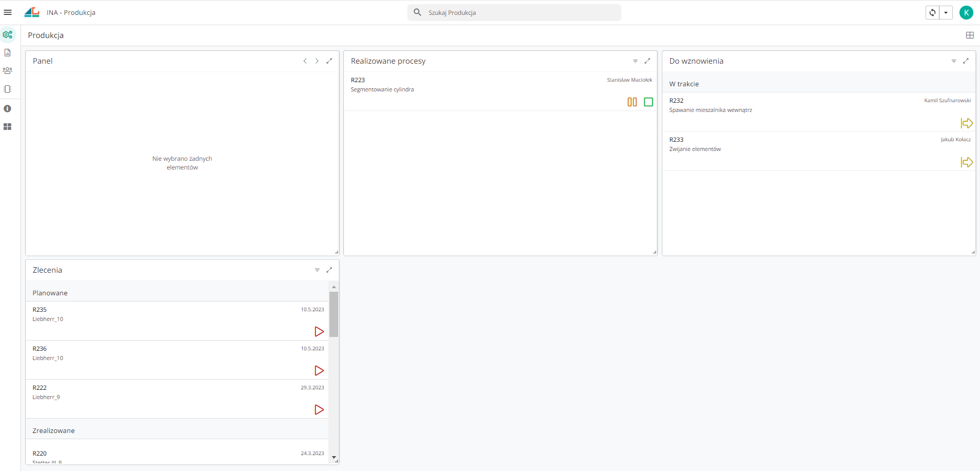The image size is (980, 471).
Task: Click the Zlecenia list scrollbar down arrow
Action: click(334, 457)
